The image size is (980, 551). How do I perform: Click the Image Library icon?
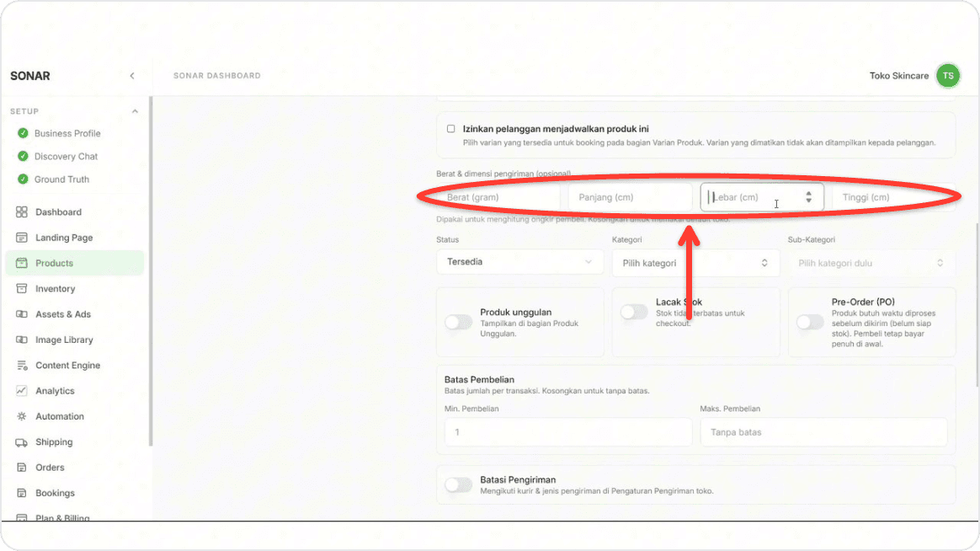click(x=22, y=340)
